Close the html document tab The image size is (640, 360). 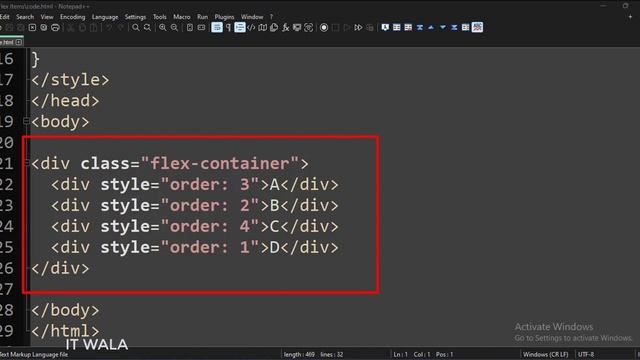point(18,42)
